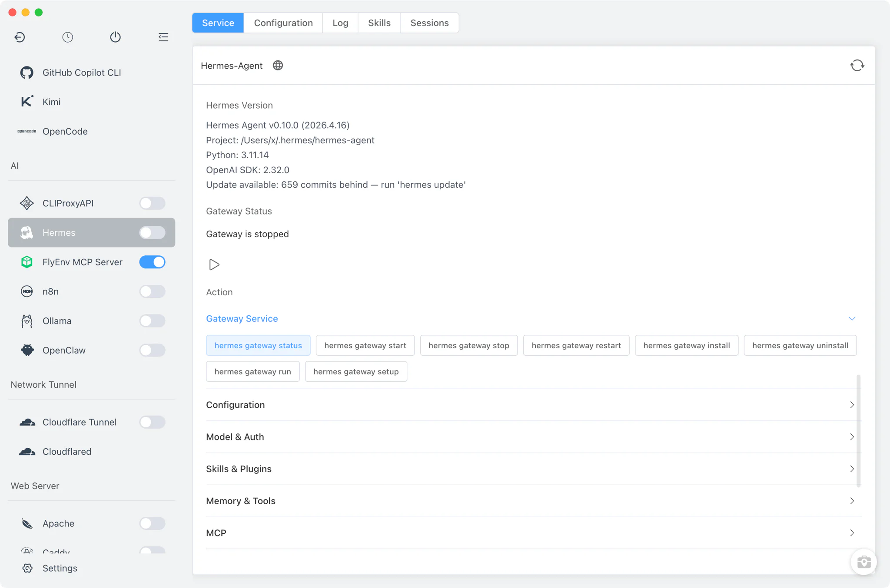Open the Kimi icon entry
The height and width of the screenshot is (588, 890).
tap(27, 102)
